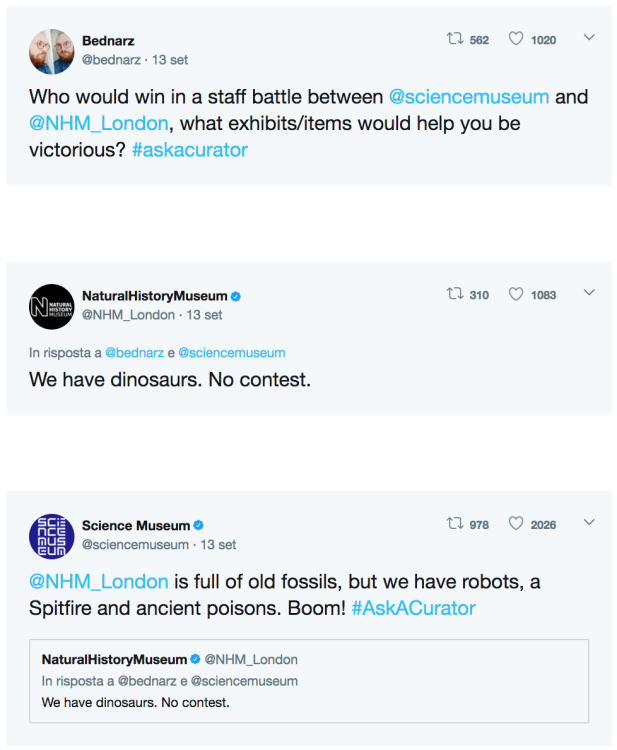
Task: Like the Science Museum robots tweet
Action: point(516,524)
